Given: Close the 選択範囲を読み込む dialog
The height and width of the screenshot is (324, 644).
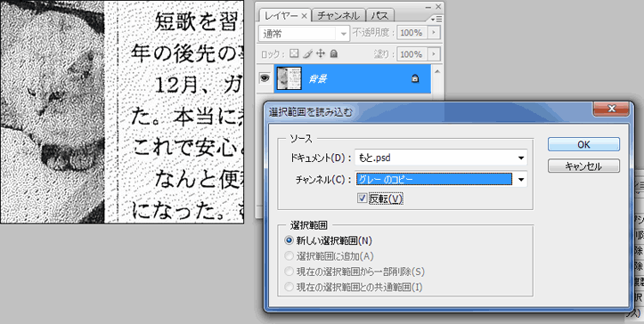Looking at the screenshot, I should [x=612, y=109].
